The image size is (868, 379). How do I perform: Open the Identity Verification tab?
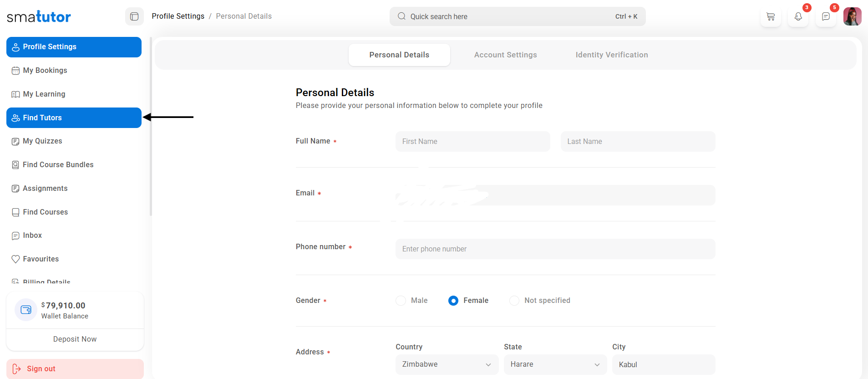coord(611,55)
